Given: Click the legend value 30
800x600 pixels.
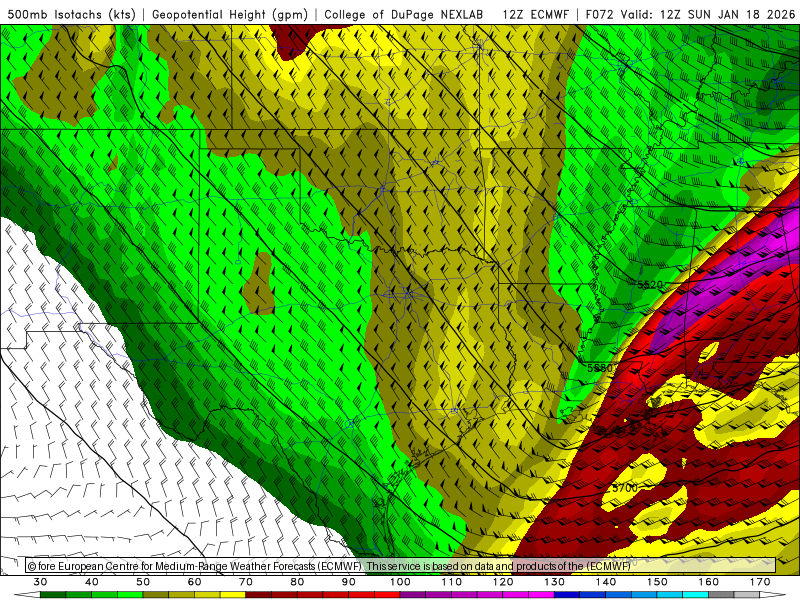Looking at the screenshot, I should point(40,582).
